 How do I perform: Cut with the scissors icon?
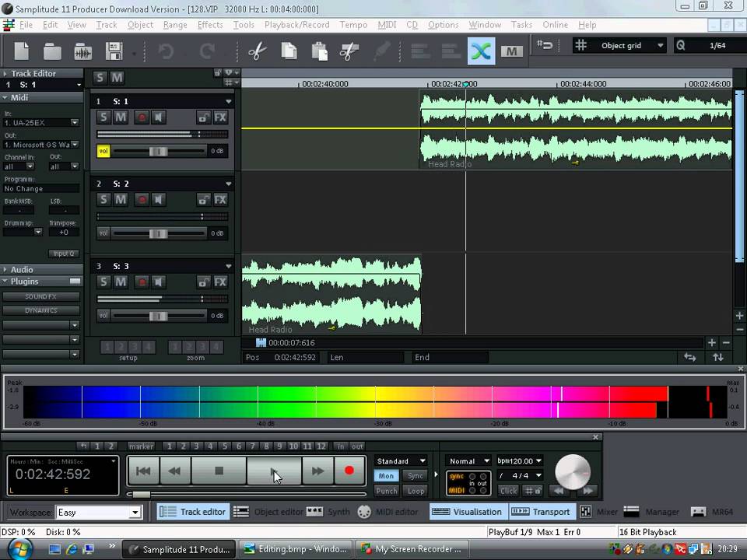coord(258,51)
